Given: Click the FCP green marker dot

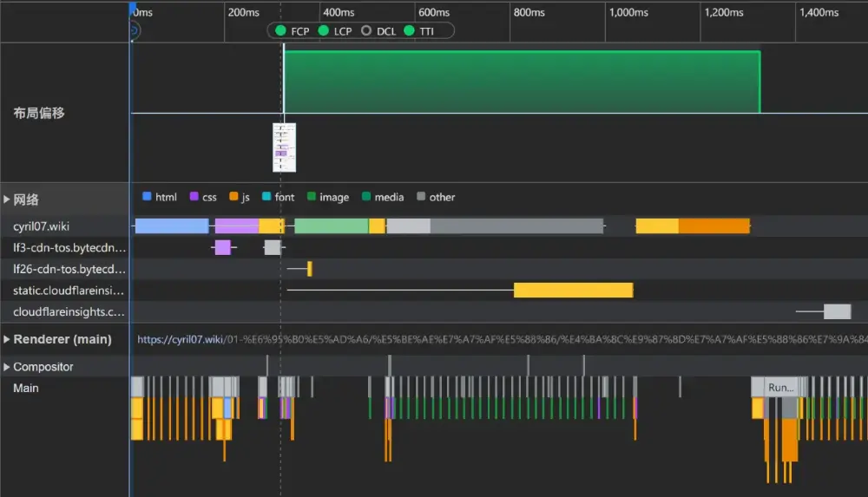Looking at the screenshot, I should click(x=280, y=31).
